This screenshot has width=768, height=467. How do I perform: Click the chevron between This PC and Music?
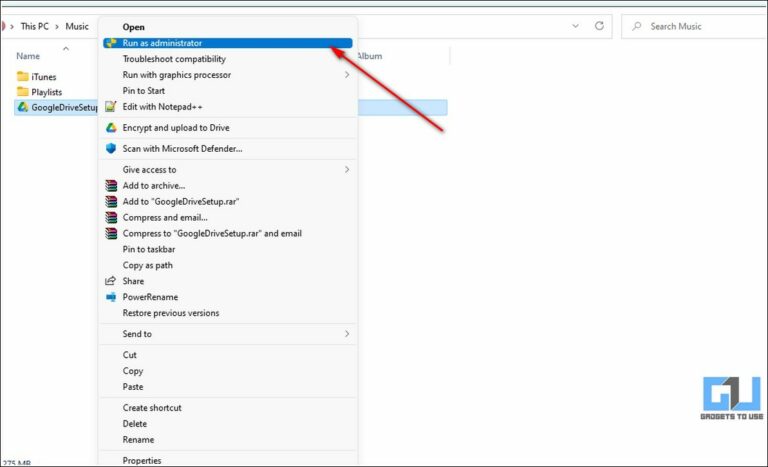tap(57, 26)
